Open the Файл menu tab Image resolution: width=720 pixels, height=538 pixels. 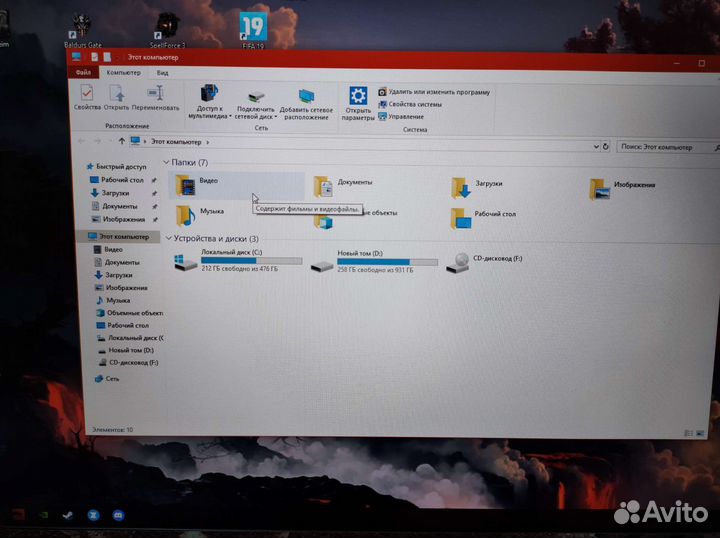[83, 73]
